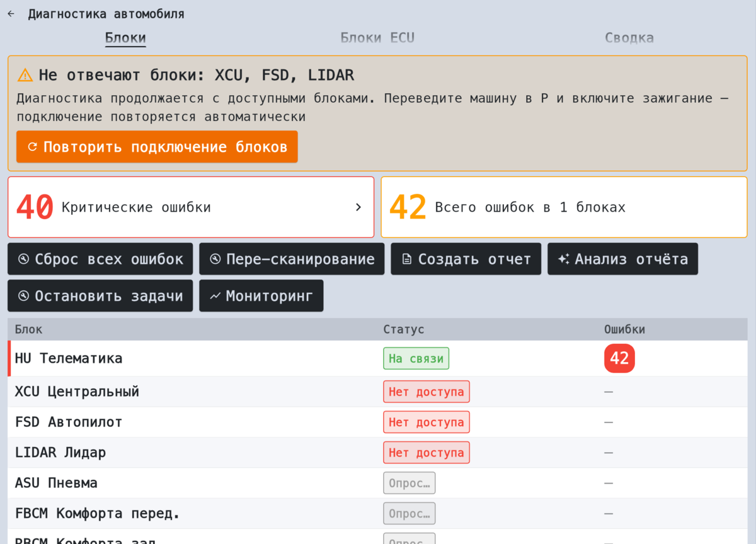Click the Статус column header
The image size is (756, 544).
click(404, 329)
